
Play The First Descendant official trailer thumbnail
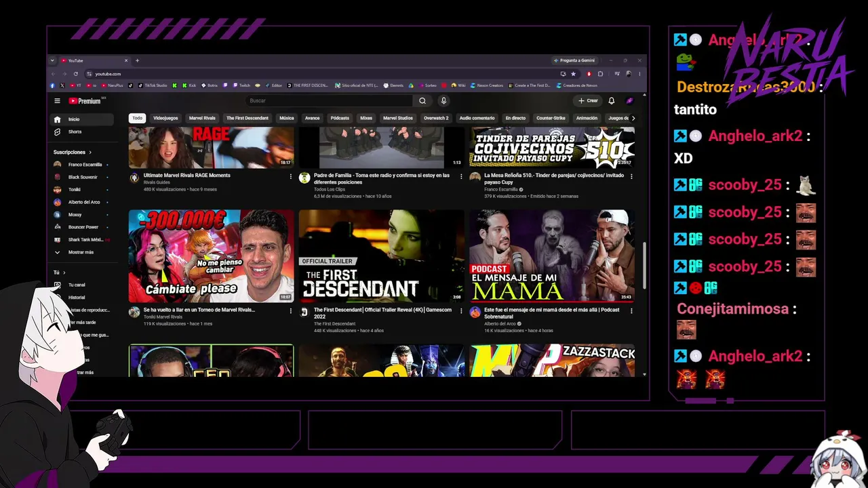click(382, 256)
